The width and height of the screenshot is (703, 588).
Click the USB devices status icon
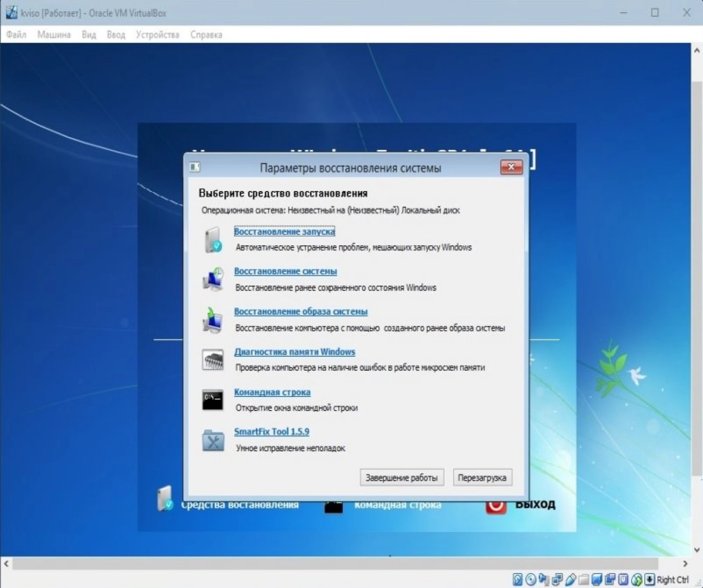tap(571, 579)
